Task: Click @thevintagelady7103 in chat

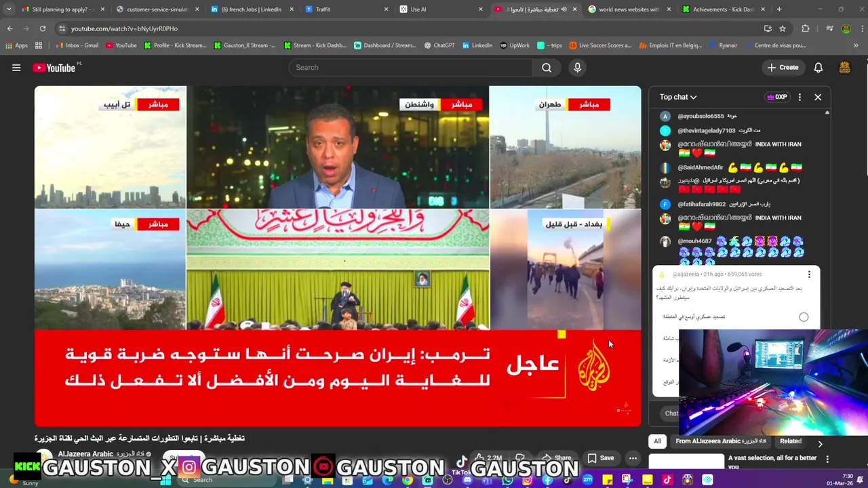Action: click(x=706, y=131)
